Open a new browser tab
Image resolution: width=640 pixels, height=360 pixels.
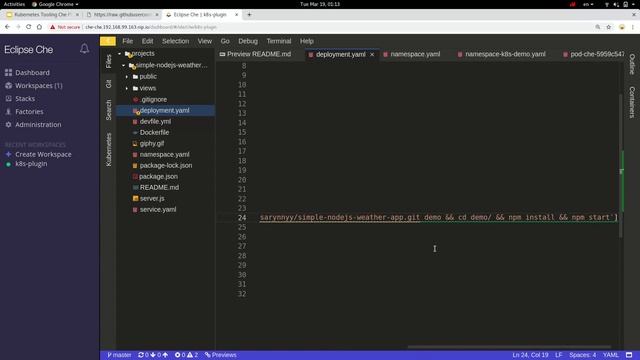click(249, 15)
